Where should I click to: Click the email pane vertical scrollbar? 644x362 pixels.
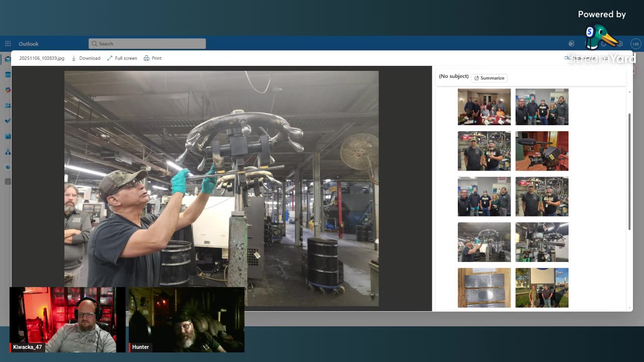pos(629,171)
